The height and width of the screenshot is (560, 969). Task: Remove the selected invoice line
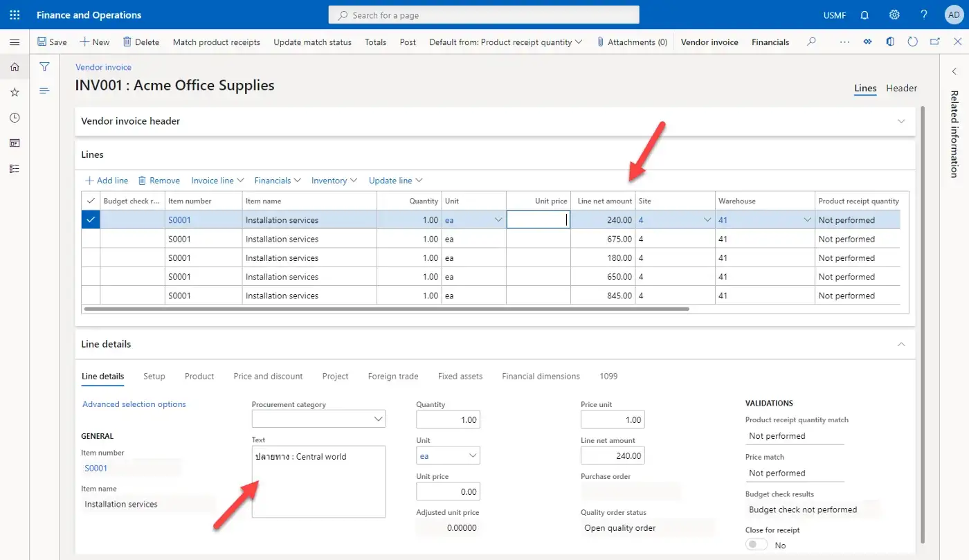click(x=159, y=181)
